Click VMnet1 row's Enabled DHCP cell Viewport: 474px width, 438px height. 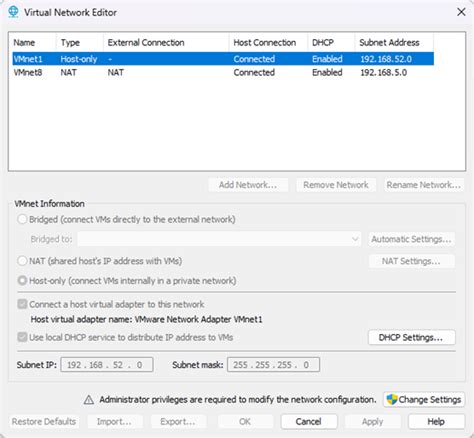327,59
